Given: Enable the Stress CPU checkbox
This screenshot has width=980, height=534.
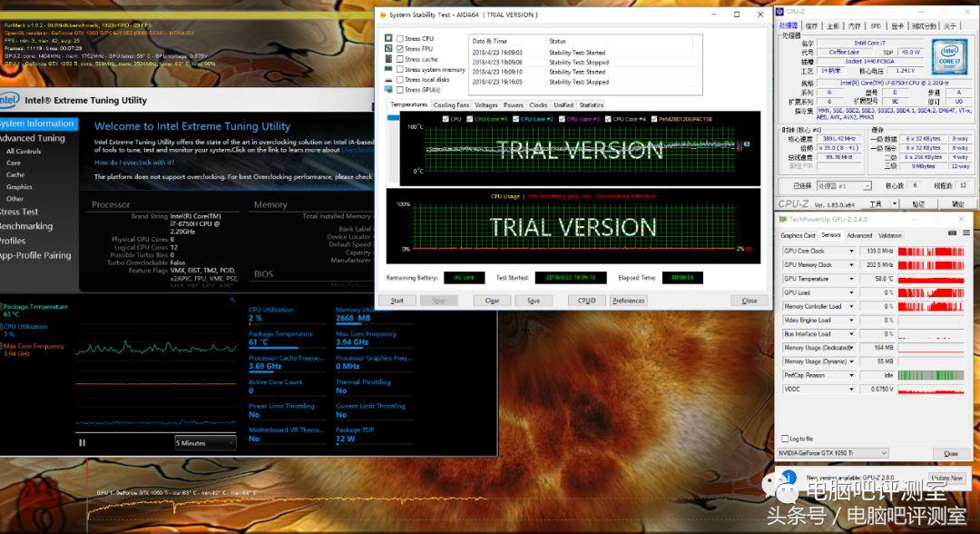Looking at the screenshot, I should (400, 39).
